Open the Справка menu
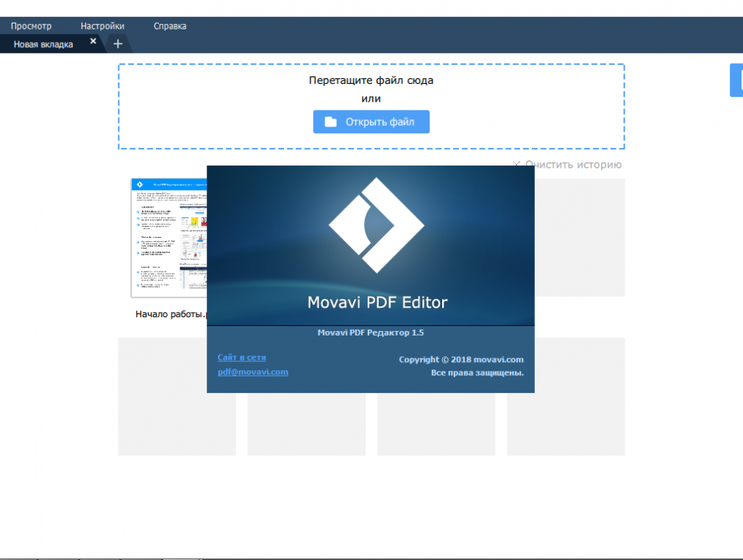The image size is (743, 560). pyautogui.click(x=170, y=26)
